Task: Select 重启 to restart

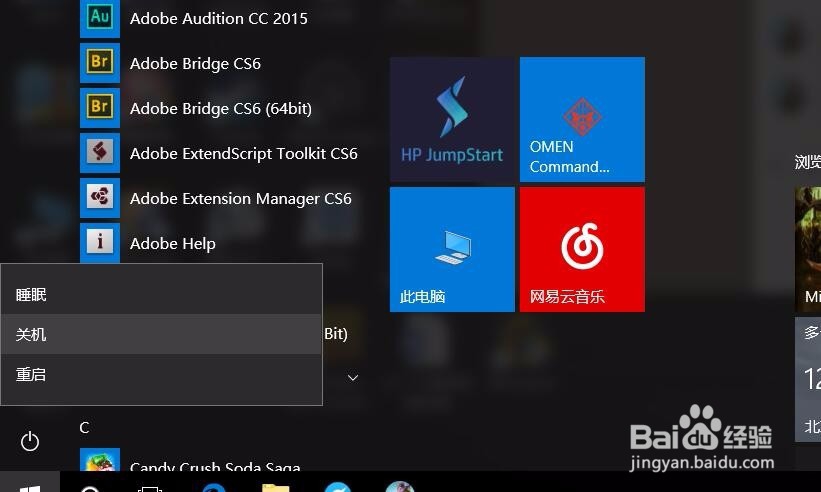Action: [x=161, y=374]
